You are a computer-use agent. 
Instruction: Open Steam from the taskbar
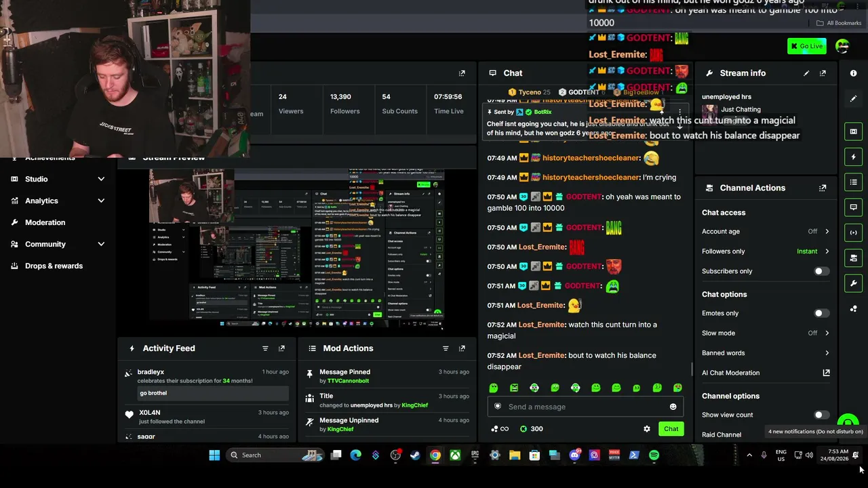415,455
